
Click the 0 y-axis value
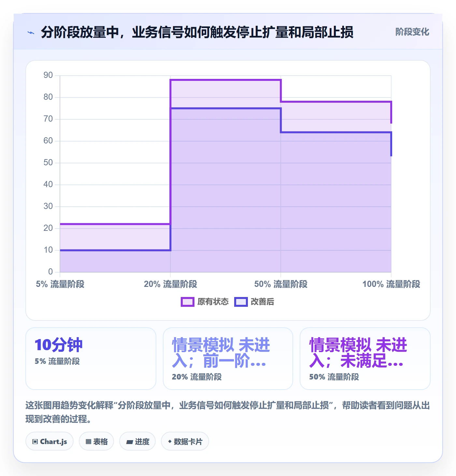tap(50, 272)
